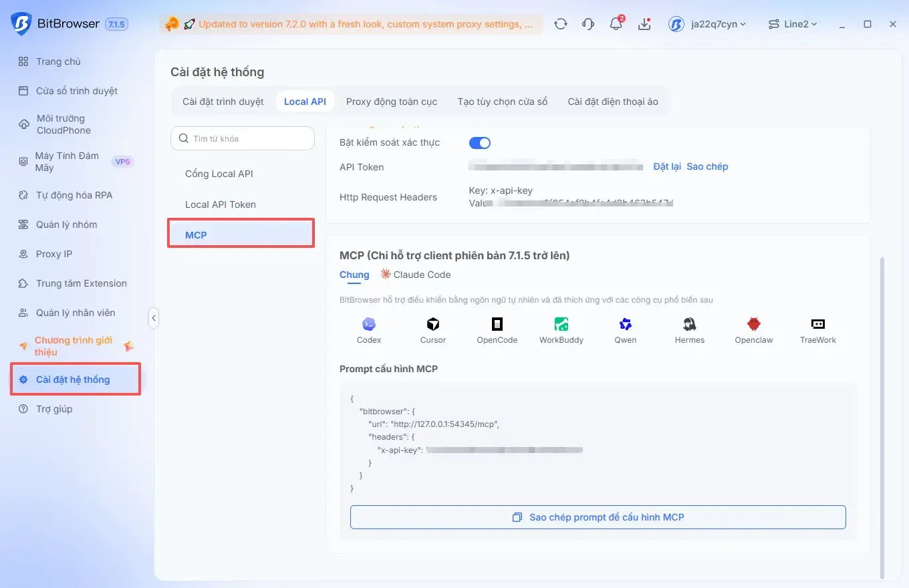Click Đặt lại API token link
The image size is (909, 588).
click(667, 166)
